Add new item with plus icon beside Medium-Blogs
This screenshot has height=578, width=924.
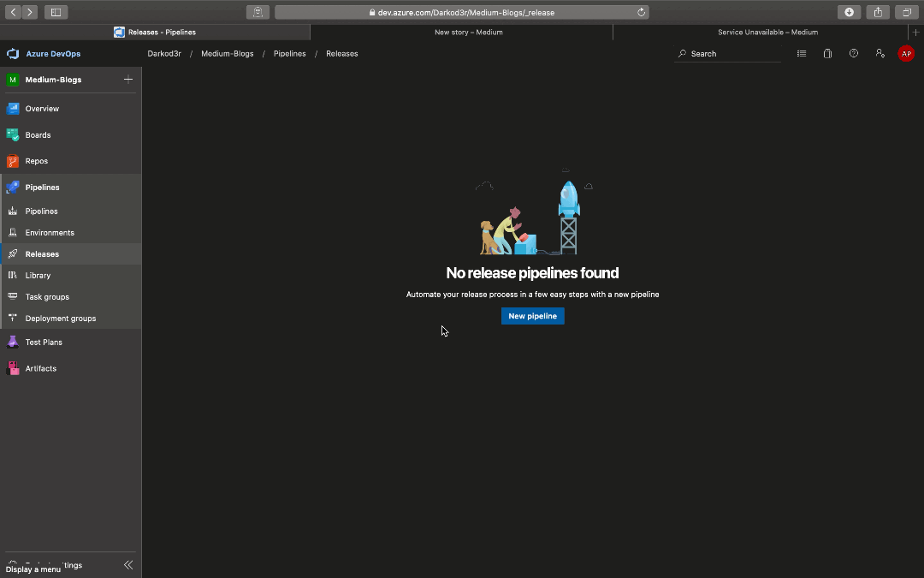pyautogui.click(x=127, y=80)
